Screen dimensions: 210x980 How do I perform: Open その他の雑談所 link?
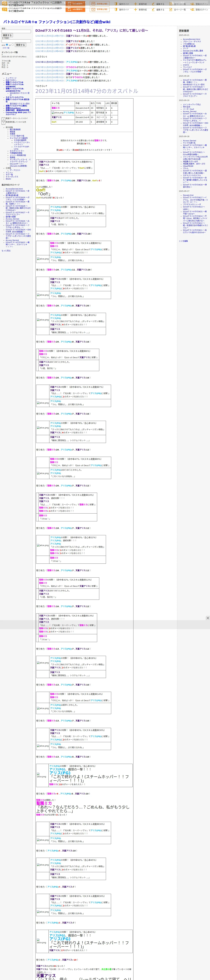[20, 140]
